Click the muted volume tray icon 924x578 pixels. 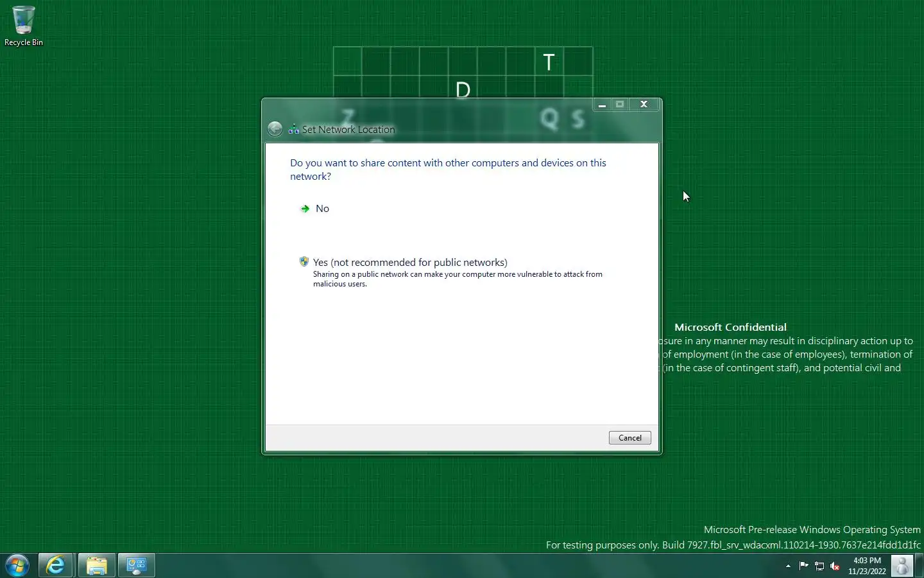coord(835,566)
